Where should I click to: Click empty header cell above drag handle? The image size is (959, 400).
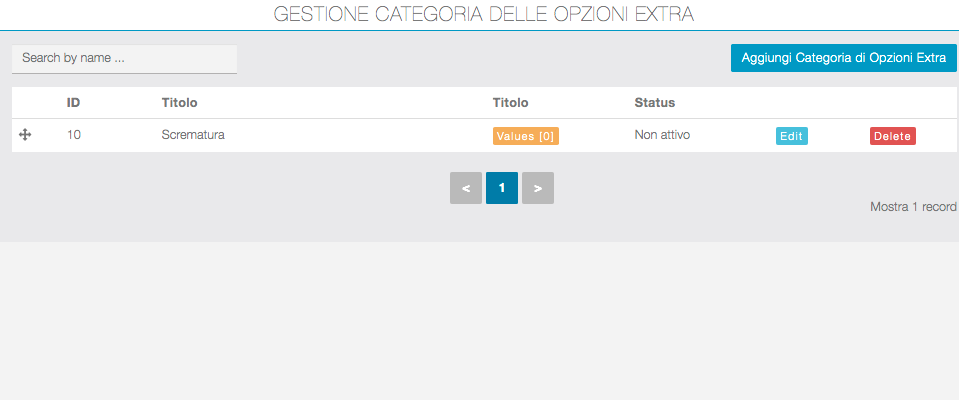click(x=26, y=102)
